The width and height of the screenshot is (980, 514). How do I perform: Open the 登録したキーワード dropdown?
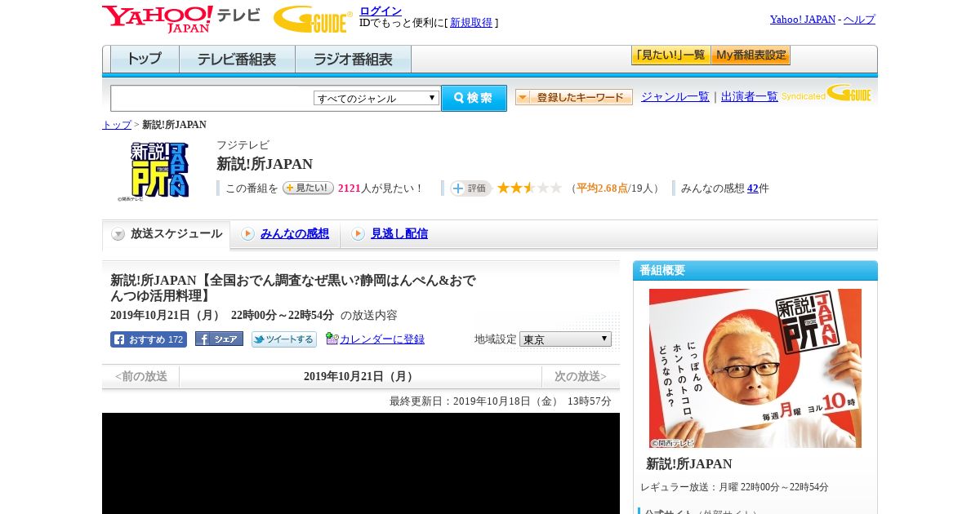tap(574, 97)
